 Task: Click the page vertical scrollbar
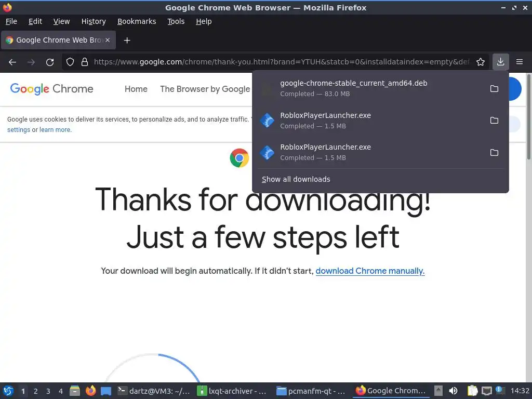[528, 116]
